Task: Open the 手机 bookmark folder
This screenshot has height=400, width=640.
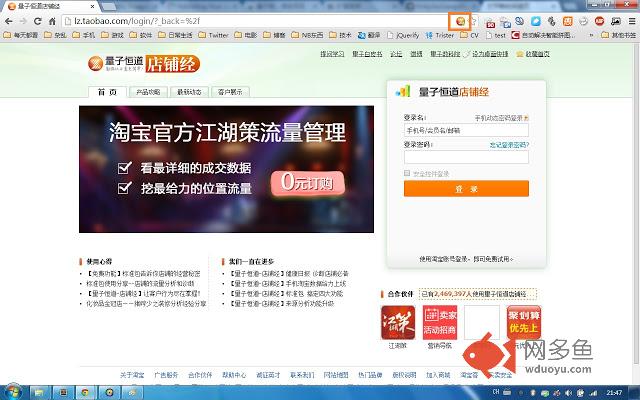Action: click(84, 36)
